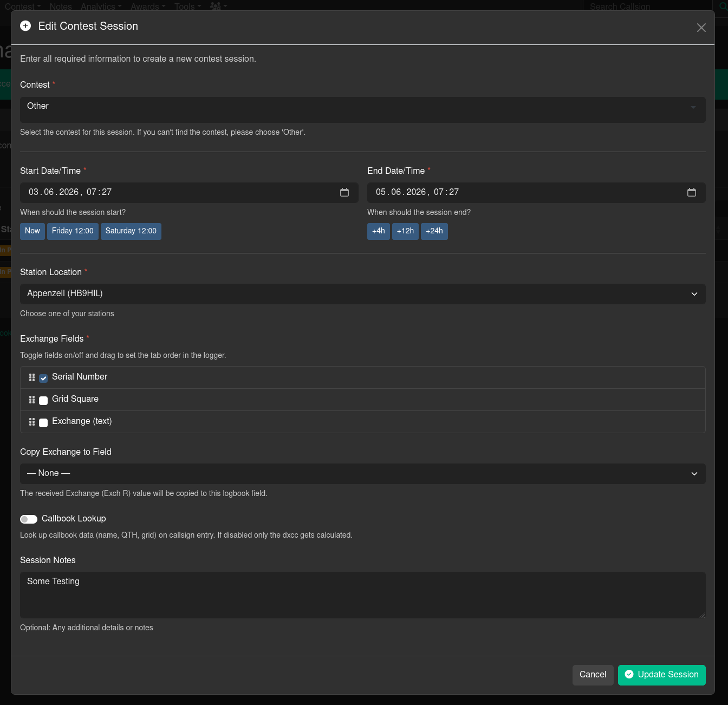
Task: Set start time to Now
Action: coord(32,231)
